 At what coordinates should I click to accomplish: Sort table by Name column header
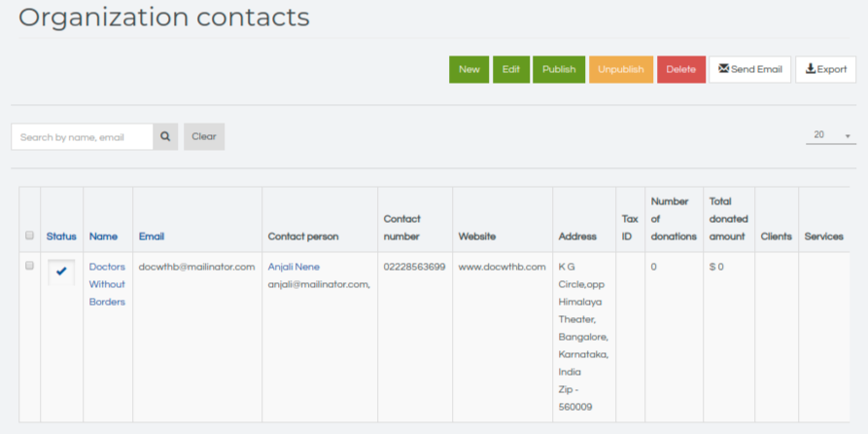(103, 236)
